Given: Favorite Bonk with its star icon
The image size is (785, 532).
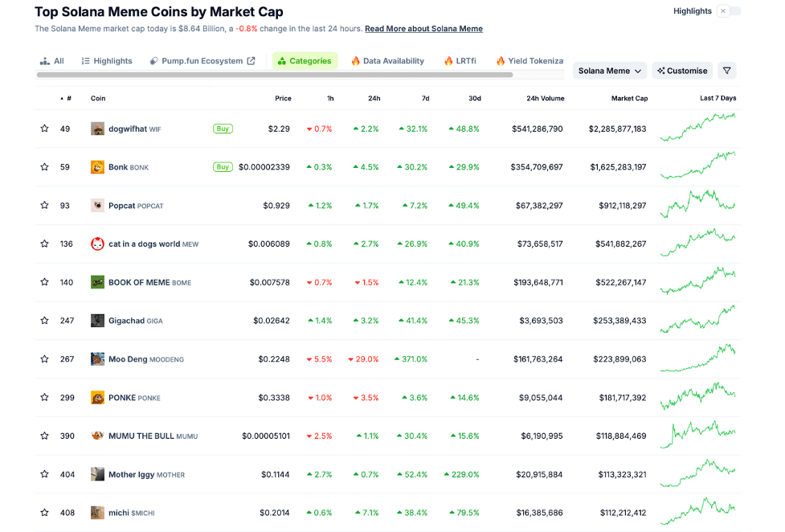Looking at the screenshot, I should pos(44,167).
